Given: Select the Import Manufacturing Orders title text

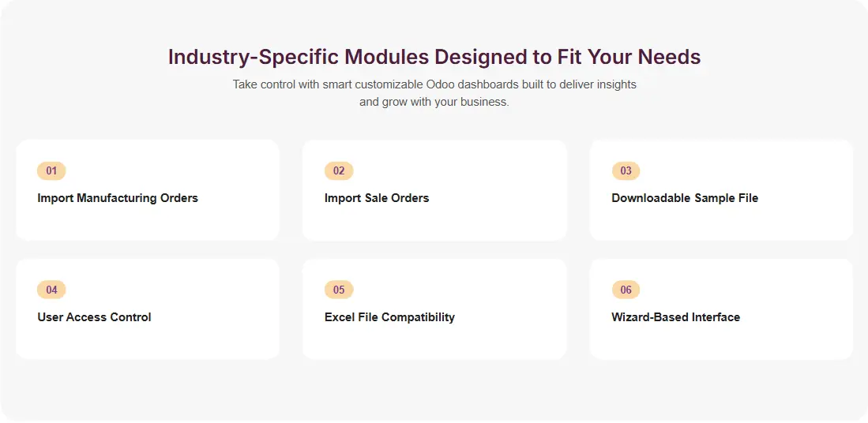Looking at the screenshot, I should click(x=118, y=198).
